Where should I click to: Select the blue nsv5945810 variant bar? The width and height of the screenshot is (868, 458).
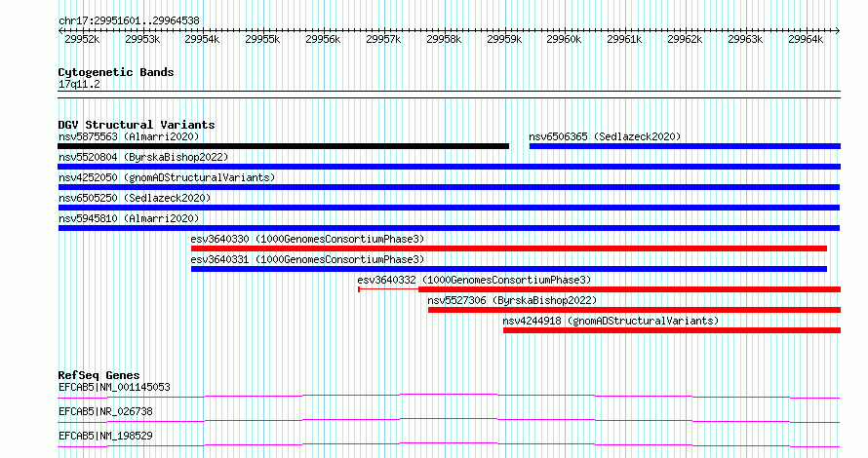point(449,228)
